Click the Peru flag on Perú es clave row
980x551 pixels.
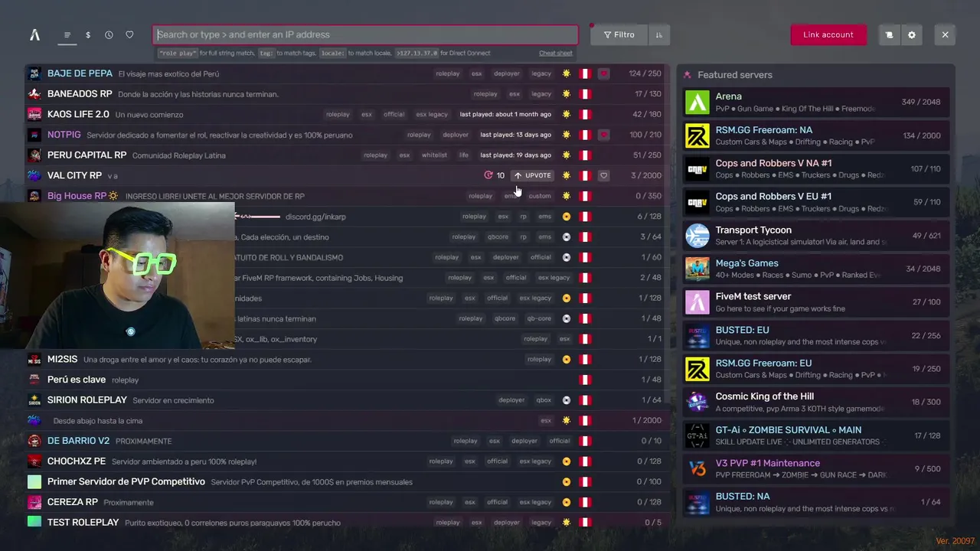pos(585,380)
